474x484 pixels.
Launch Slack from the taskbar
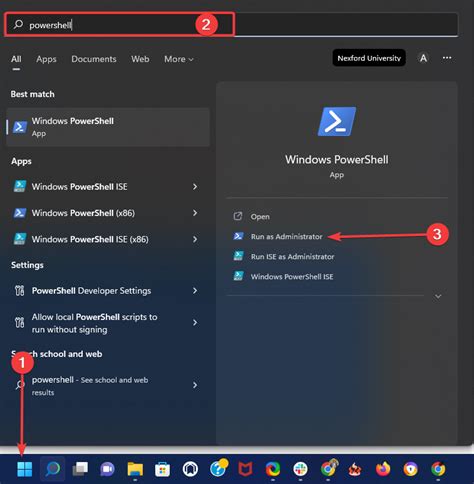click(x=300, y=469)
